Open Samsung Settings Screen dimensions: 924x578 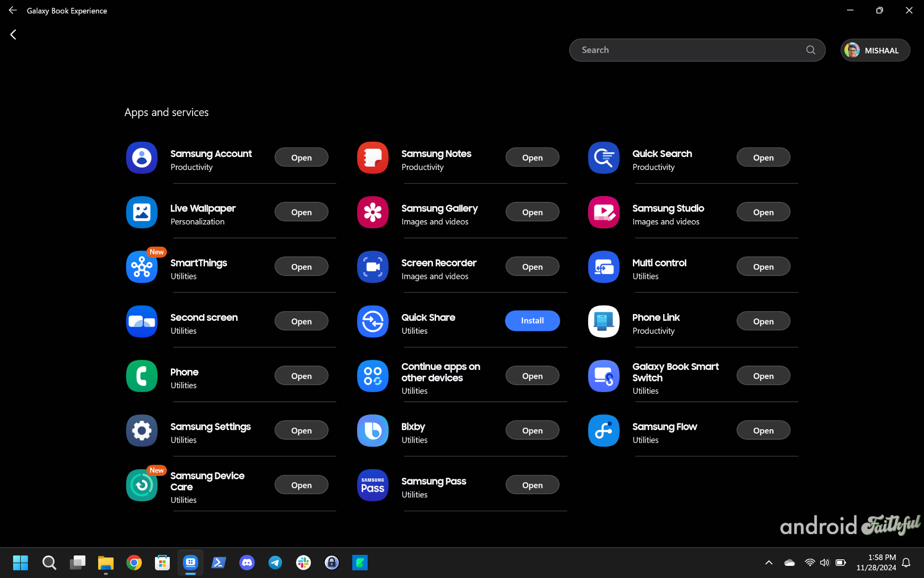tap(301, 430)
